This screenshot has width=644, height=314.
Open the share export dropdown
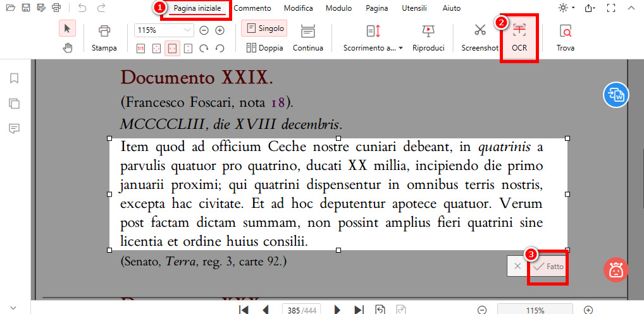[x=590, y=8]
